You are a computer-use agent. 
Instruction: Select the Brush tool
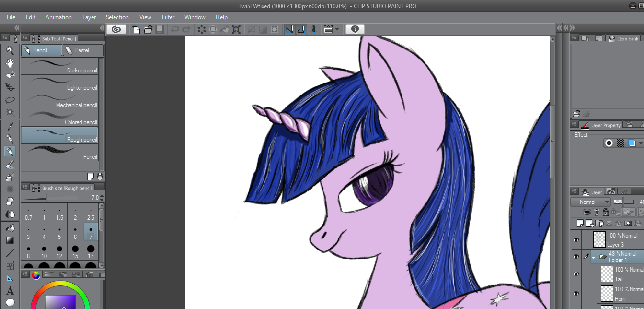tap(10, 164)
